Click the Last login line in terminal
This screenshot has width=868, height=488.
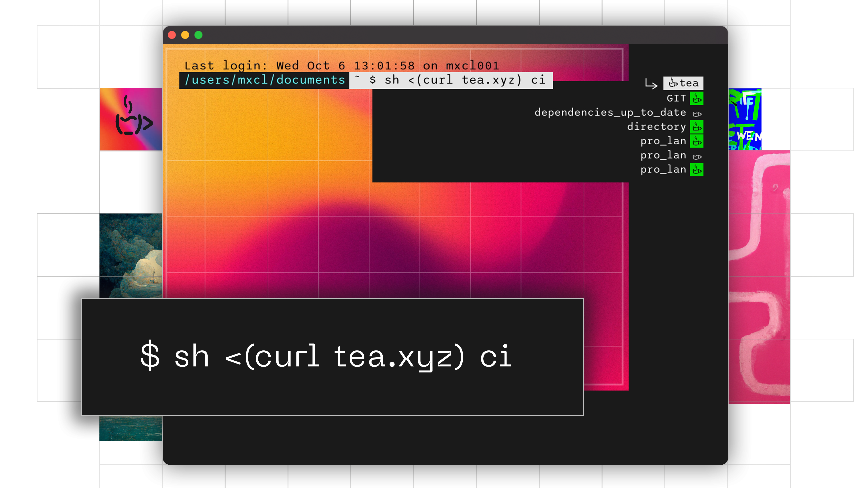click(x=341, y=65)
